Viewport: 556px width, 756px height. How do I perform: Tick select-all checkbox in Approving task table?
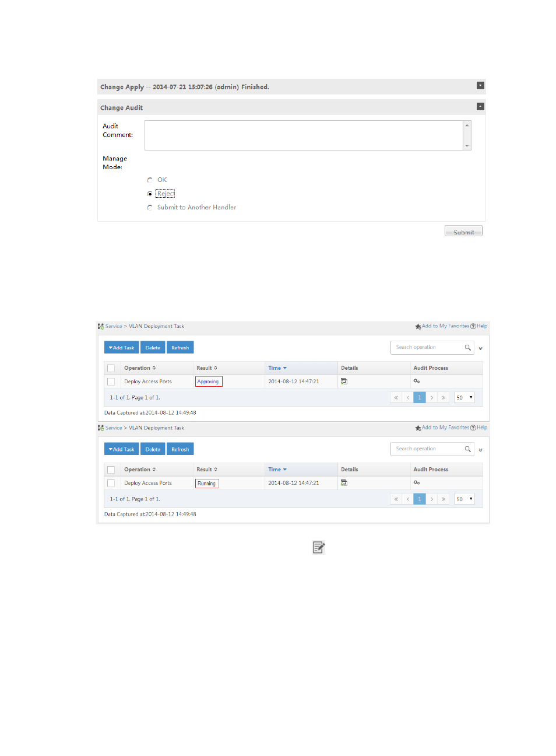click(x=111, y=369)
